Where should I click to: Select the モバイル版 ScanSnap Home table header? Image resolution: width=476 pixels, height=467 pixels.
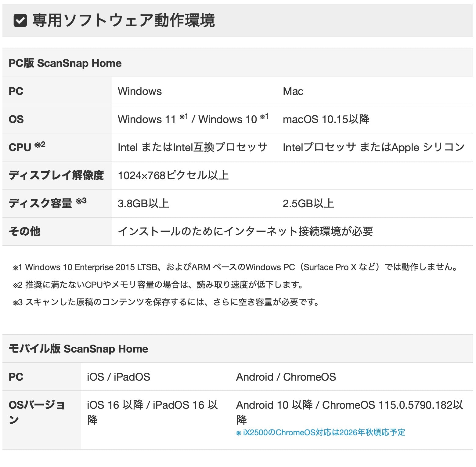(x=238, y=349)
